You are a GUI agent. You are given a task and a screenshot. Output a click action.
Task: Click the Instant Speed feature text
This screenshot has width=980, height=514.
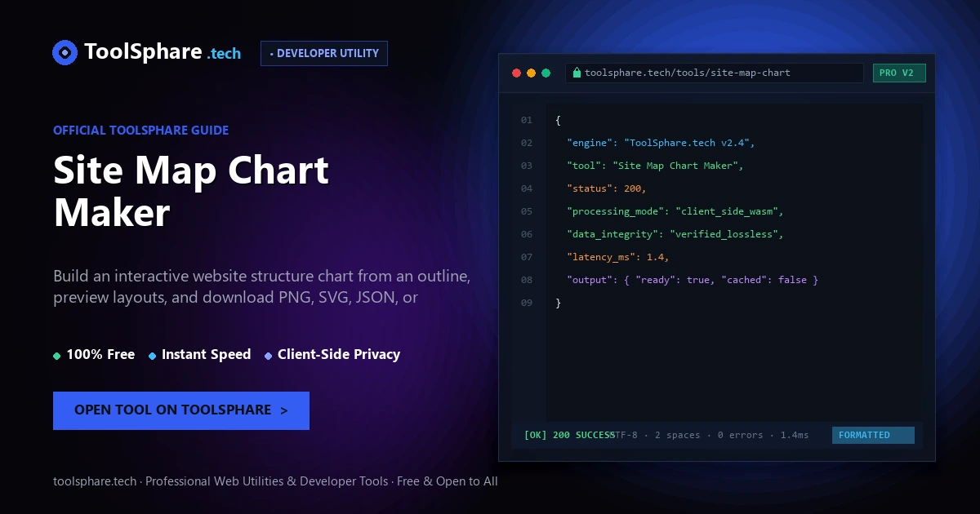coord(206,354)
